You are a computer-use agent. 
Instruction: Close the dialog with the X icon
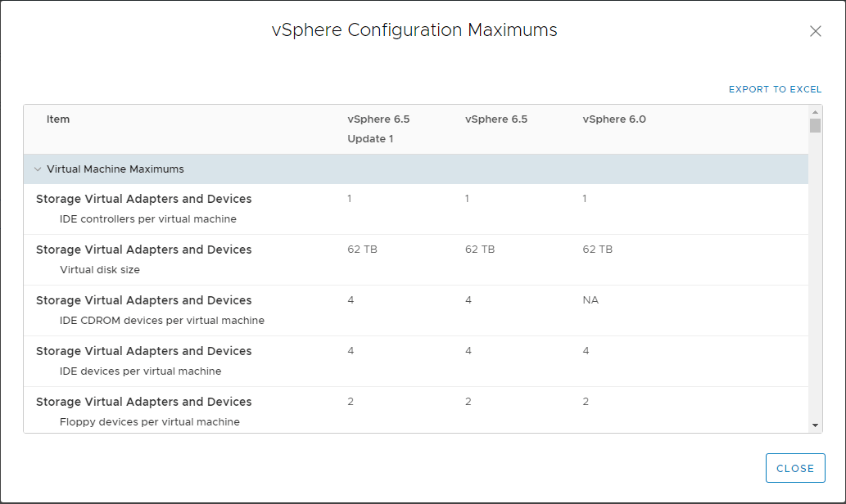point(815,31)
